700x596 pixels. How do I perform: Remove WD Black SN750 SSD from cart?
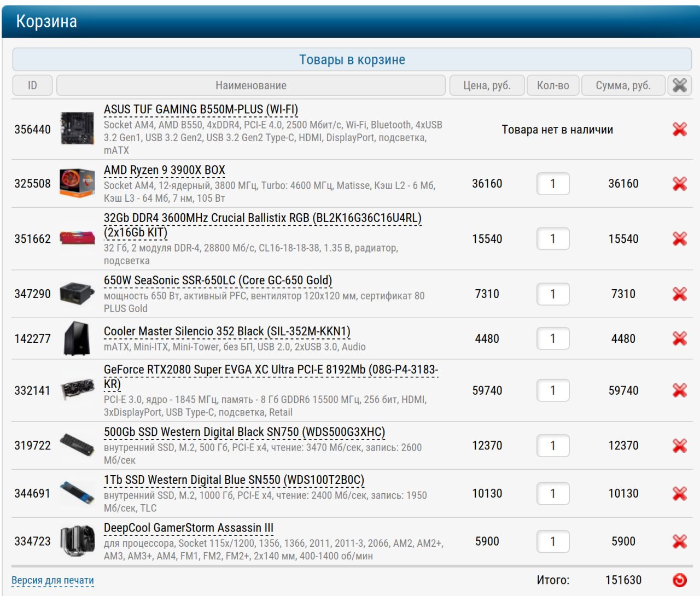(679, 446)
